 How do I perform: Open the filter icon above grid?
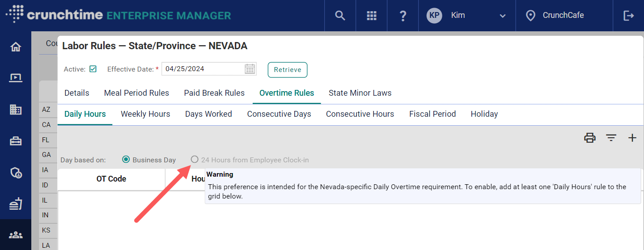tap(611, 138)
